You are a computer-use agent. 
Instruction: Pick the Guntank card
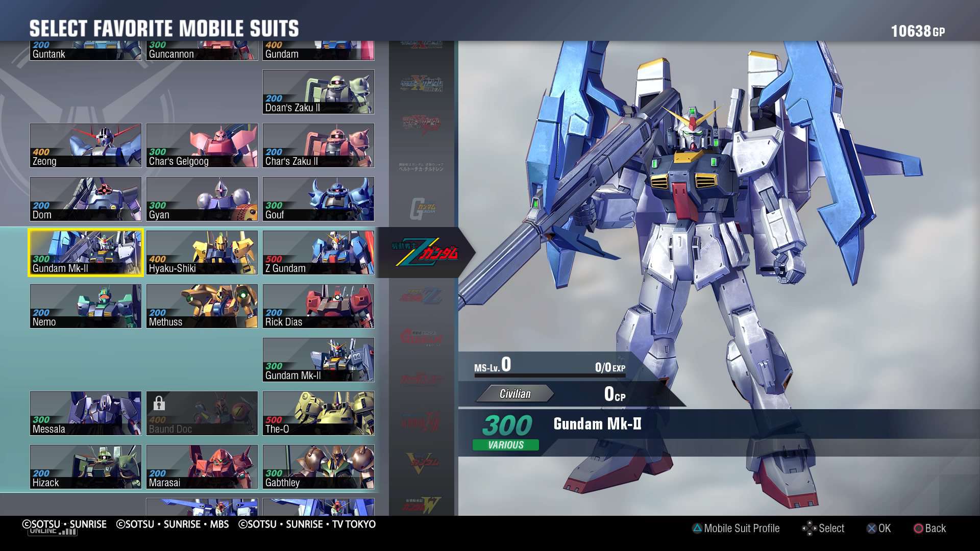point(86,51)
